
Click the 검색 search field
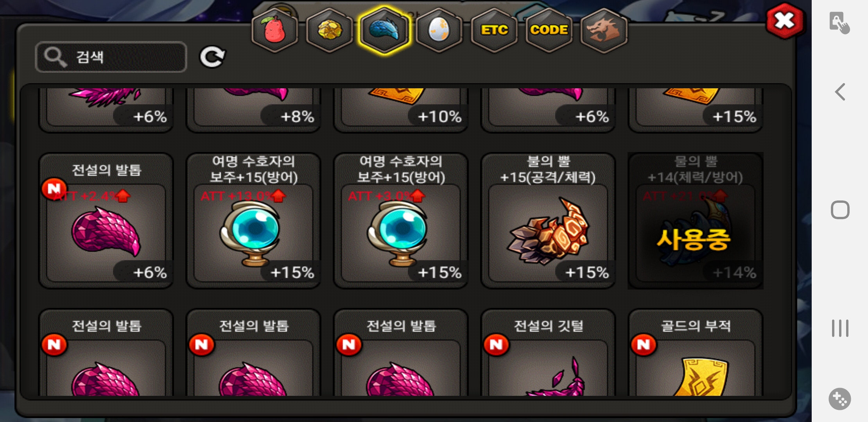pyautogui.click(x=111, y=57)
